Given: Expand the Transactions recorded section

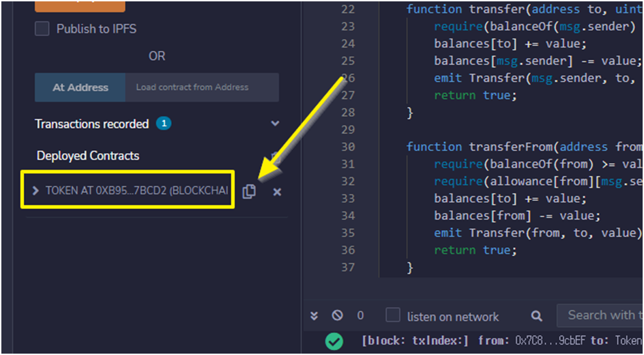Looking at the screenshot, I should coord(275,124).
